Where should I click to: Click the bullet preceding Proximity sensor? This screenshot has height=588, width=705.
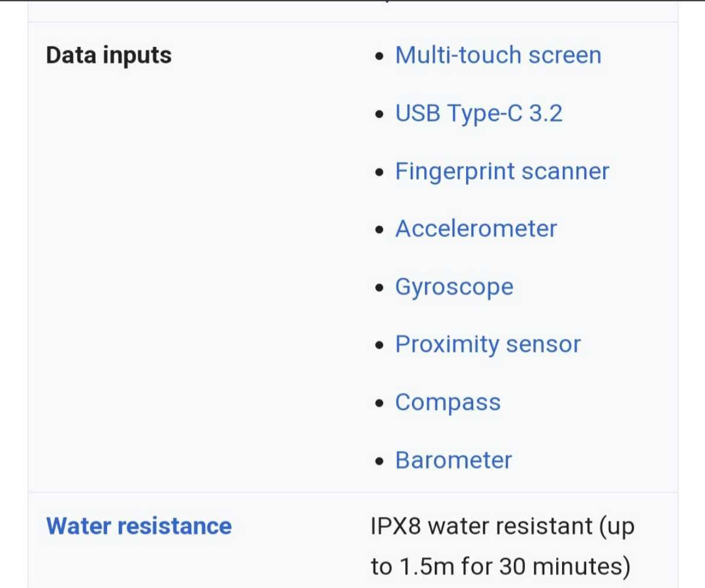(x=381, y=346)
